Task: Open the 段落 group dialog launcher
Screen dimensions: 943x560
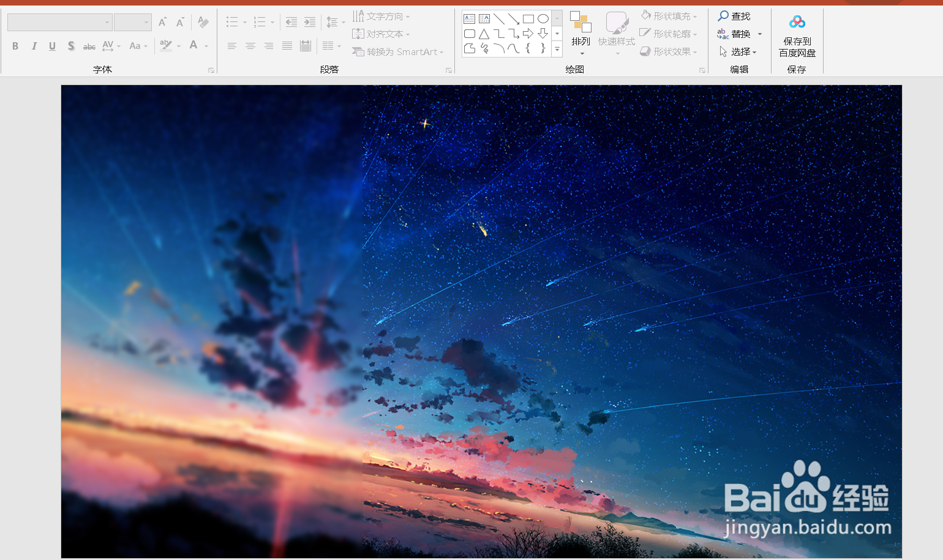Action: pyautogui.click(x=449, y=70)
